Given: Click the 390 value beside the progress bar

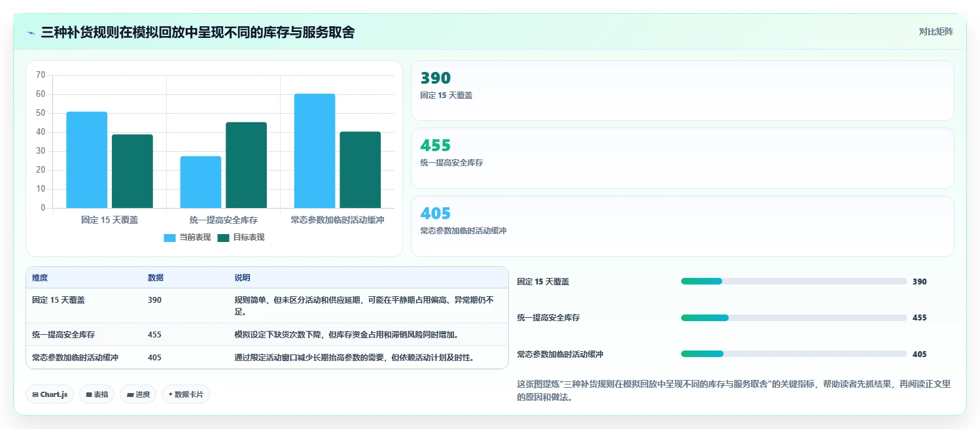Looking at the screenshot, I should 920,282.
